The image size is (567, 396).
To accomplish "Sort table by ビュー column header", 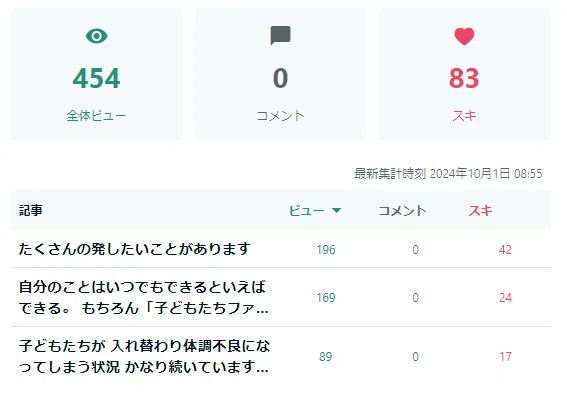I will pos(306,210).
